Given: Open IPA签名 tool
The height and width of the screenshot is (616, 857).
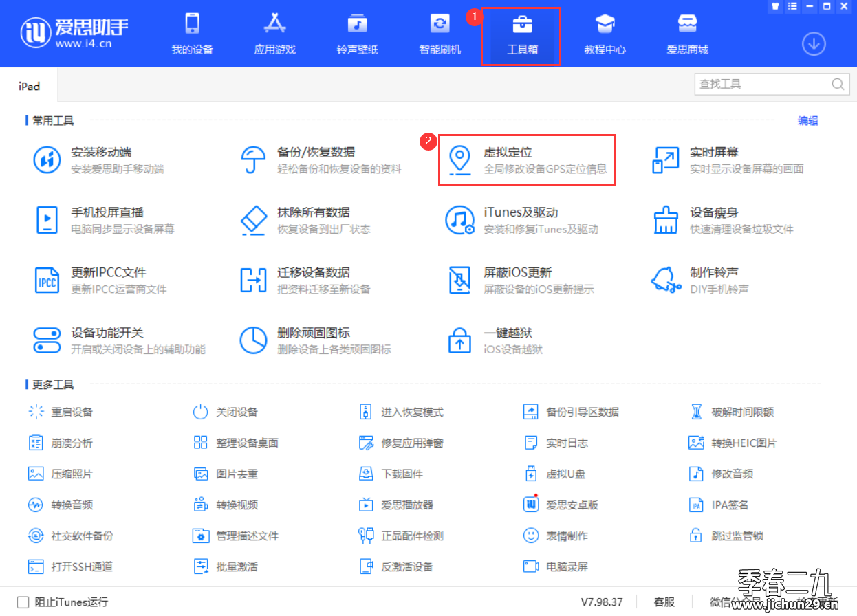Looking at the screenshot, I should (x=719, y=505).
